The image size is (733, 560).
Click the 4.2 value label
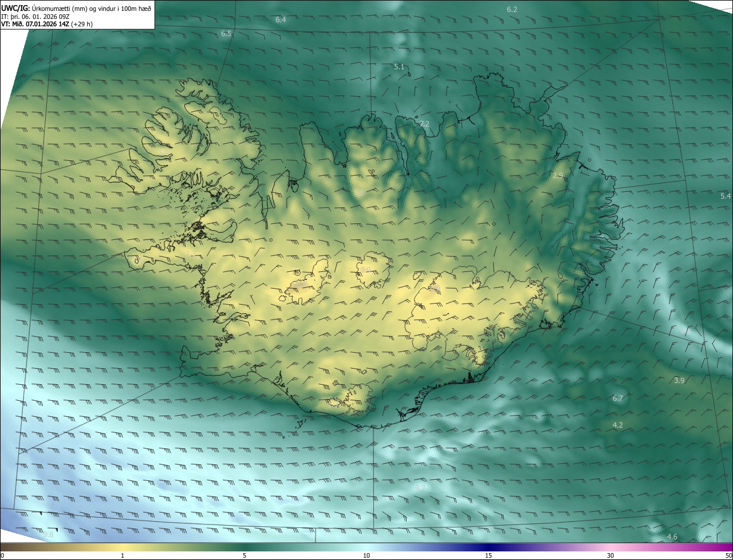(617, 425)
